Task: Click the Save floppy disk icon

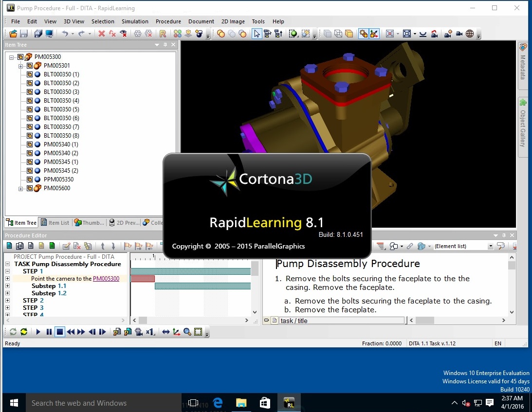Action: 24,34
